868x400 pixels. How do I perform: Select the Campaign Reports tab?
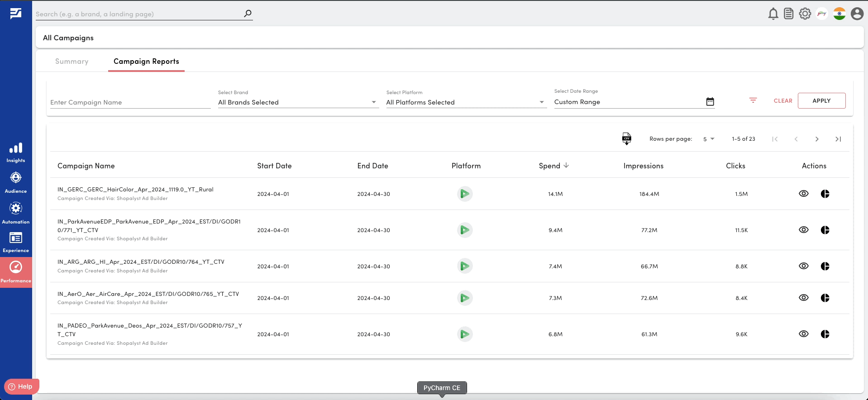pos(146,62)
